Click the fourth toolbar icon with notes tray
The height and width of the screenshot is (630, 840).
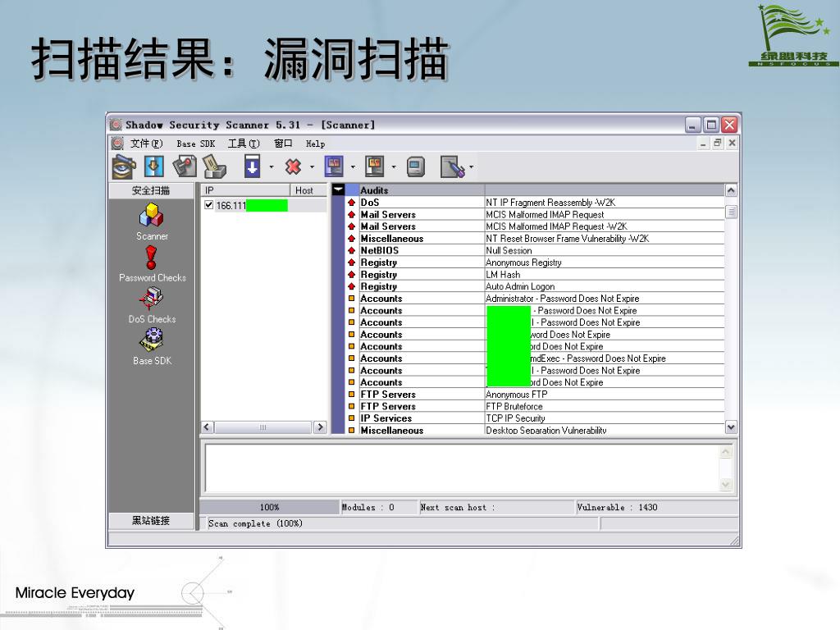[215, 167]
